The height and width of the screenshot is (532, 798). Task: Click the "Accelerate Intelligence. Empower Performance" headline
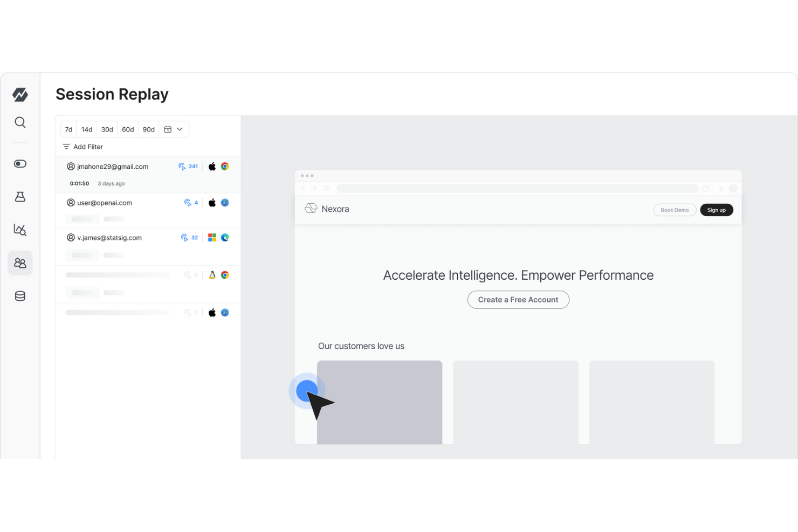[x=518, y=275]
